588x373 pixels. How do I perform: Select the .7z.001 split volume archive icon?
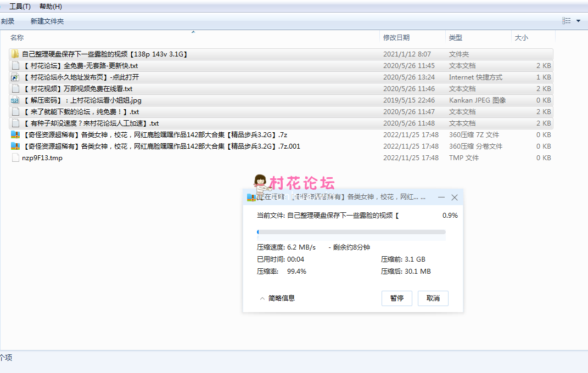coord(15,146)
